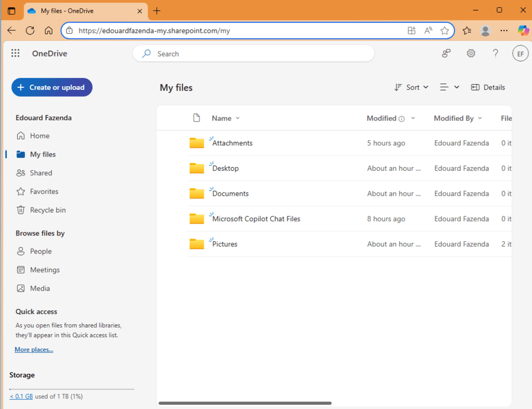Viewport: 532px width, 409px height.
Task: Click the Help question mark icon
Action: pos(495,53)
